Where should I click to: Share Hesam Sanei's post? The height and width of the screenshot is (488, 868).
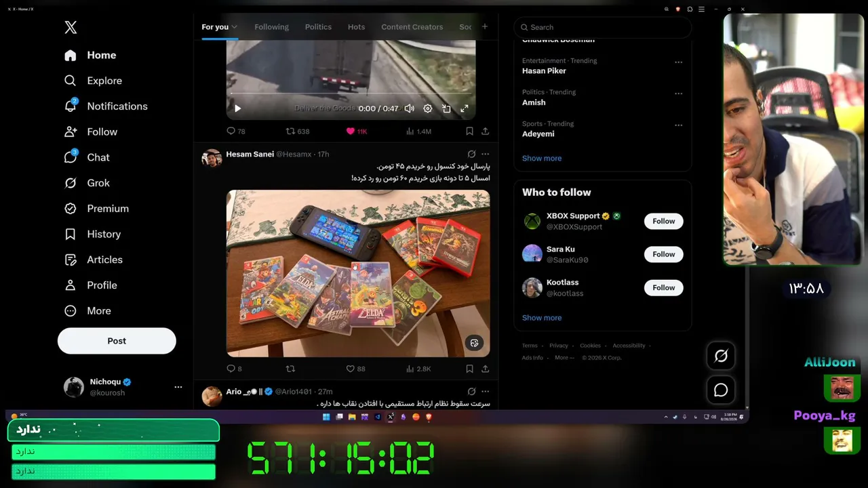click(486, 369)
